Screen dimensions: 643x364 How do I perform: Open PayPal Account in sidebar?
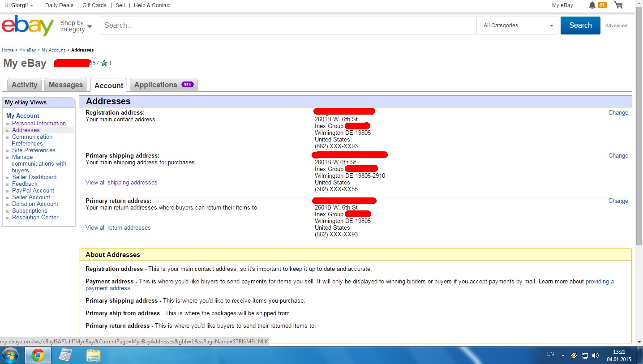coord(33,191)
